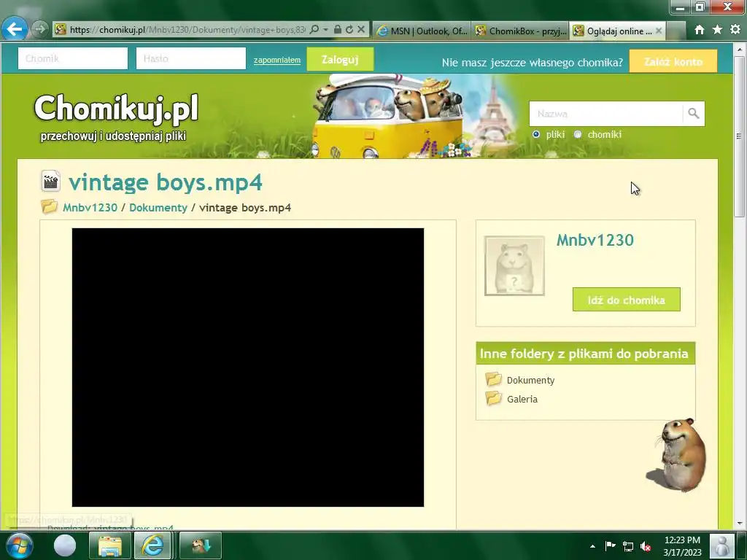Select the pliki radio button

coord(536,134)
